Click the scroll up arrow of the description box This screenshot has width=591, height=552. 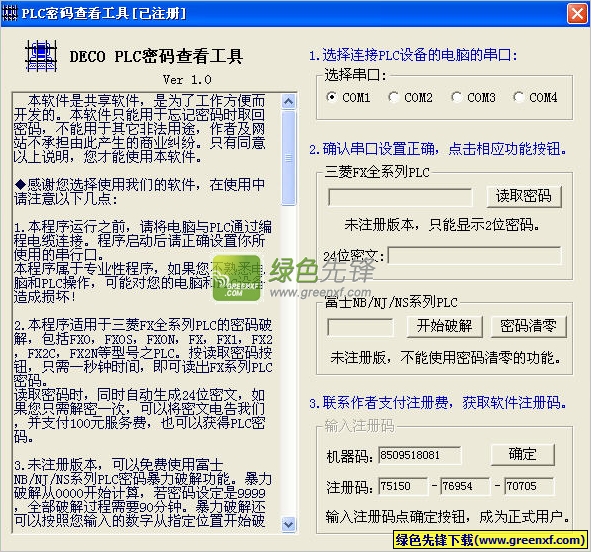(289, 101)
